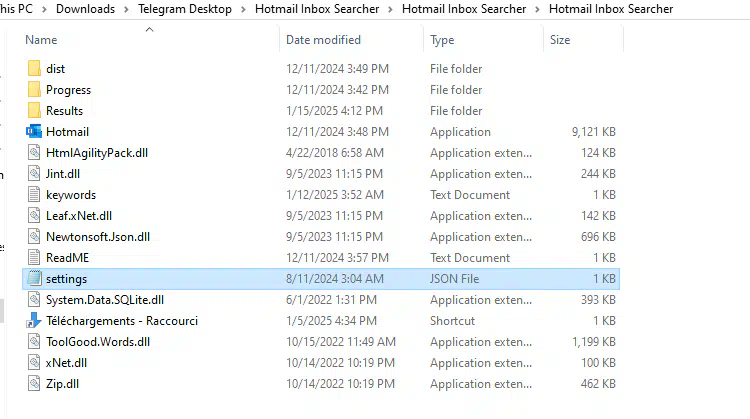Open the chevron after Telegram Desktop
This screenshot has height=419, width=750.
tap(240, 9)
